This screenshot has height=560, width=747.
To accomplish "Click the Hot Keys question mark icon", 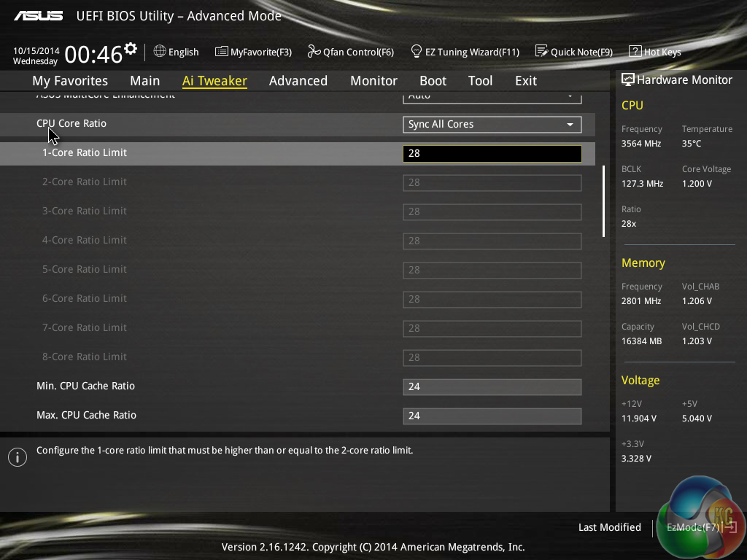I will [x=635, y=52].
